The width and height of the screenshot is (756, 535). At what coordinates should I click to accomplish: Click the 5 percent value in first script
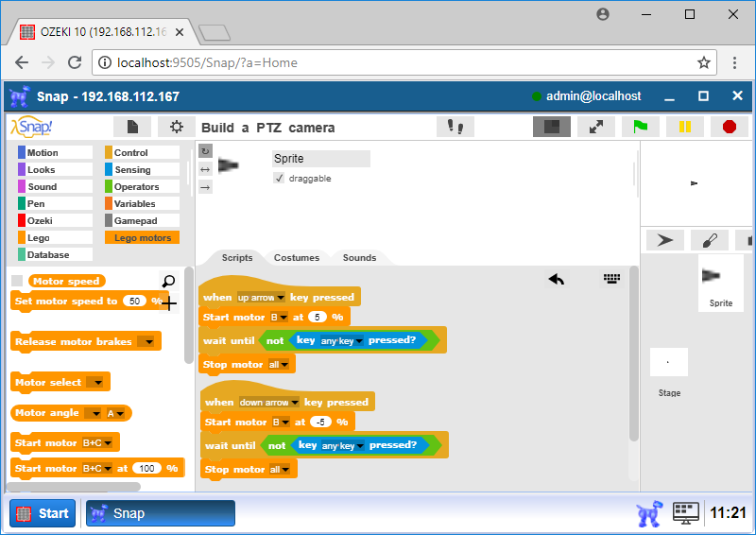pyautogui.click(x=318, y=318)
